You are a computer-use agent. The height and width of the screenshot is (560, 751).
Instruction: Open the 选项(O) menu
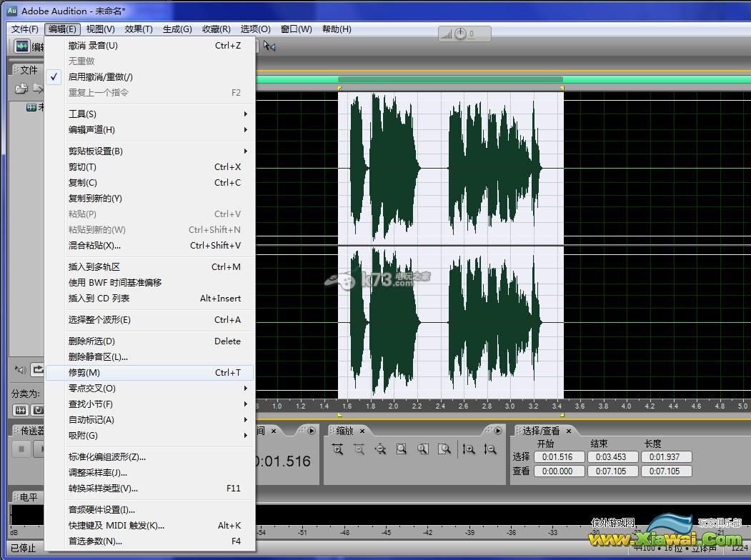click(x=255, y=29)
